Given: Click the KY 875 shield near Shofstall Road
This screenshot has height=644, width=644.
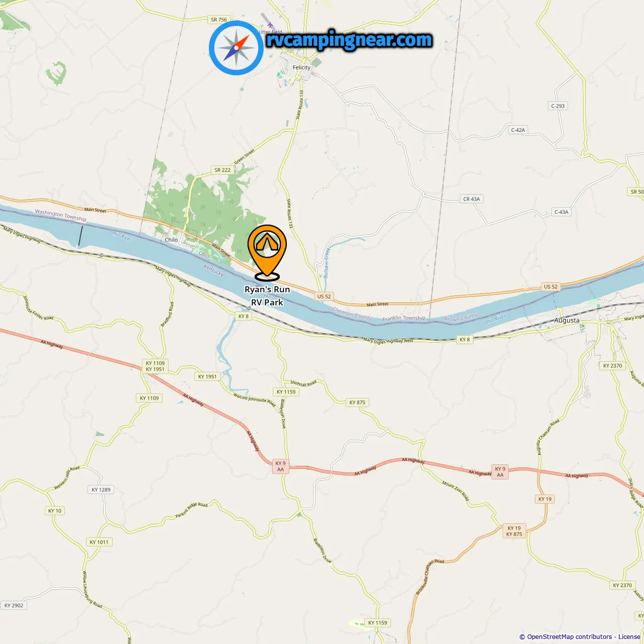Looking at the screenshot, I should pos(357,403).
